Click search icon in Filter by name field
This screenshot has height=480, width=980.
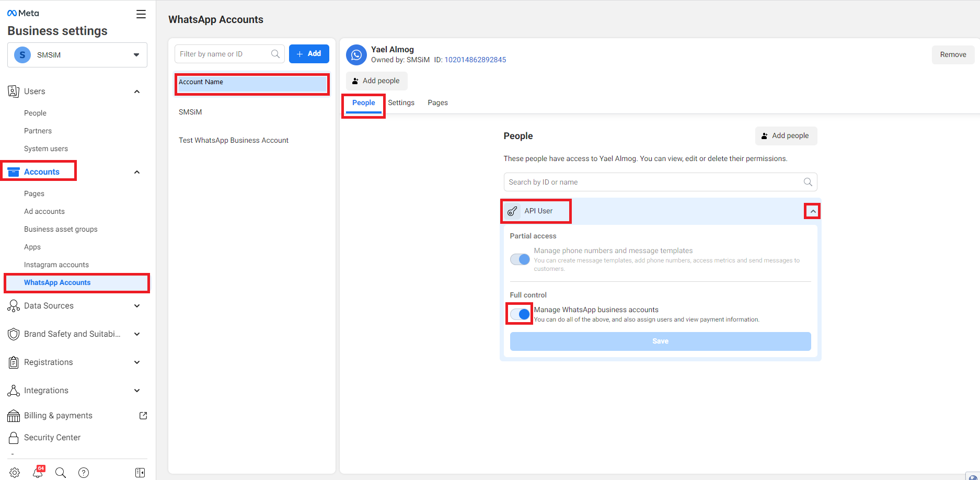tap(275, 54)
